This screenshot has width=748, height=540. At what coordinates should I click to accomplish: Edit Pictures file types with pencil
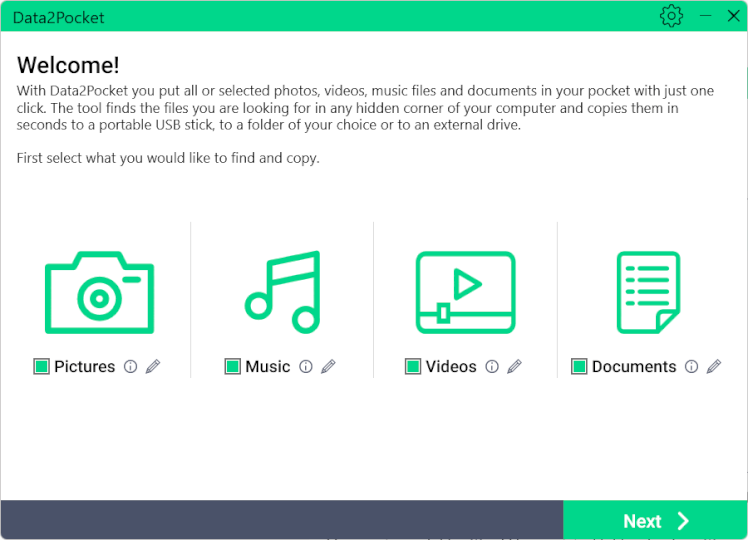coord(153,366)
